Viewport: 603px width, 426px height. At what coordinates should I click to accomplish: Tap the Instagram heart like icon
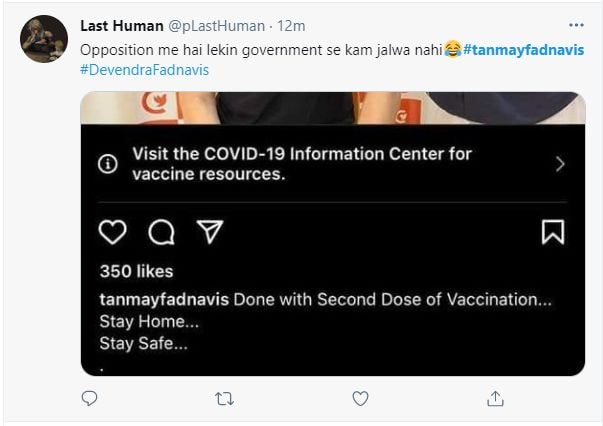112,232
